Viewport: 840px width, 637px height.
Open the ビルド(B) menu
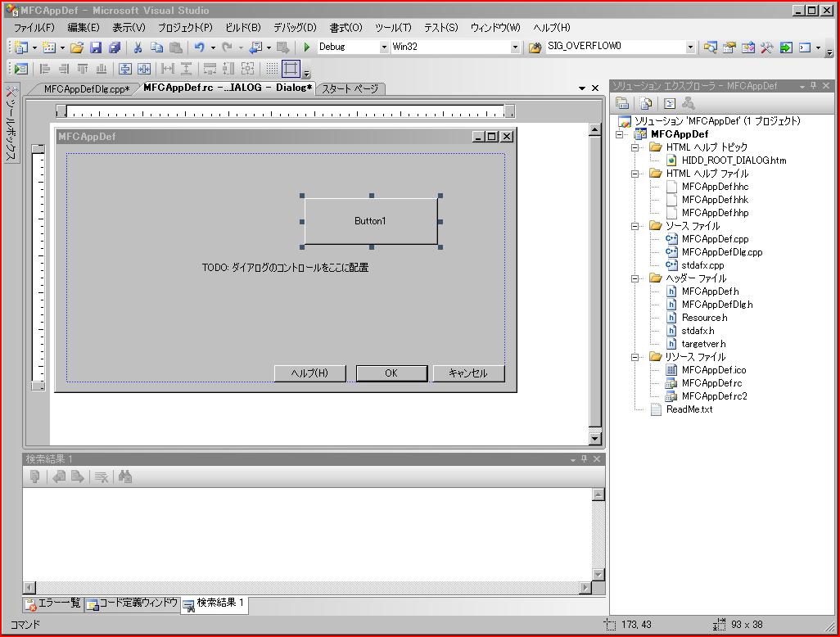tap(242, 27)
